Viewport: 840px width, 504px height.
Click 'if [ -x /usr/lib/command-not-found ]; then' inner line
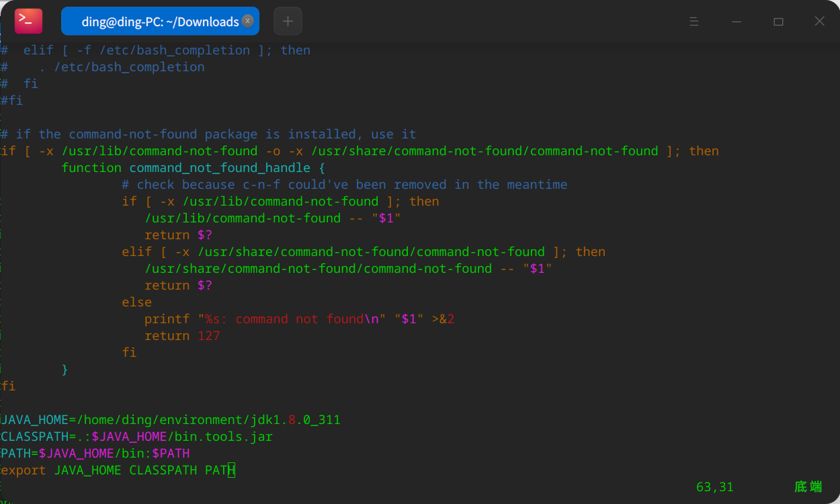click(x=280, y=202)
